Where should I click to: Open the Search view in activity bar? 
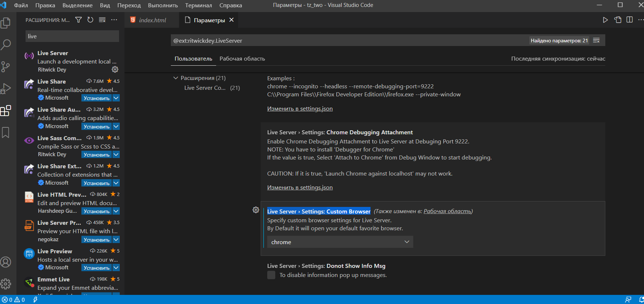[x=6, y=45]
